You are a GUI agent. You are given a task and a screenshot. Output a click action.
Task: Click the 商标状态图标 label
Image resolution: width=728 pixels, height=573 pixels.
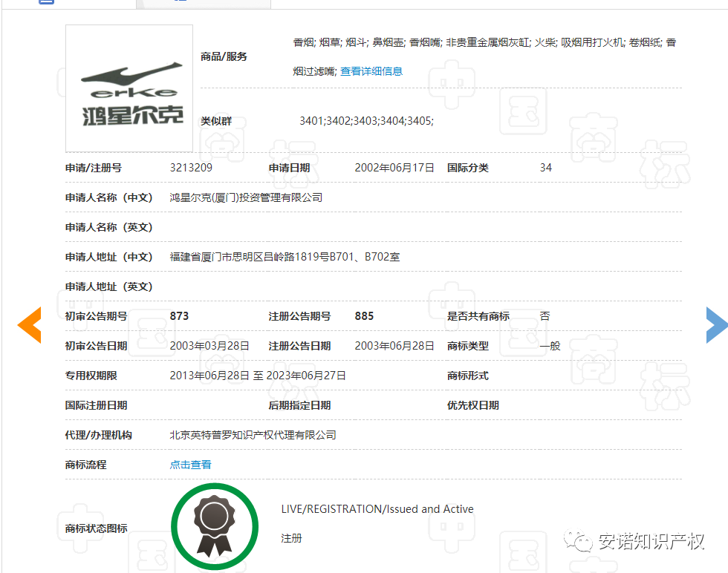pos(96,528)
